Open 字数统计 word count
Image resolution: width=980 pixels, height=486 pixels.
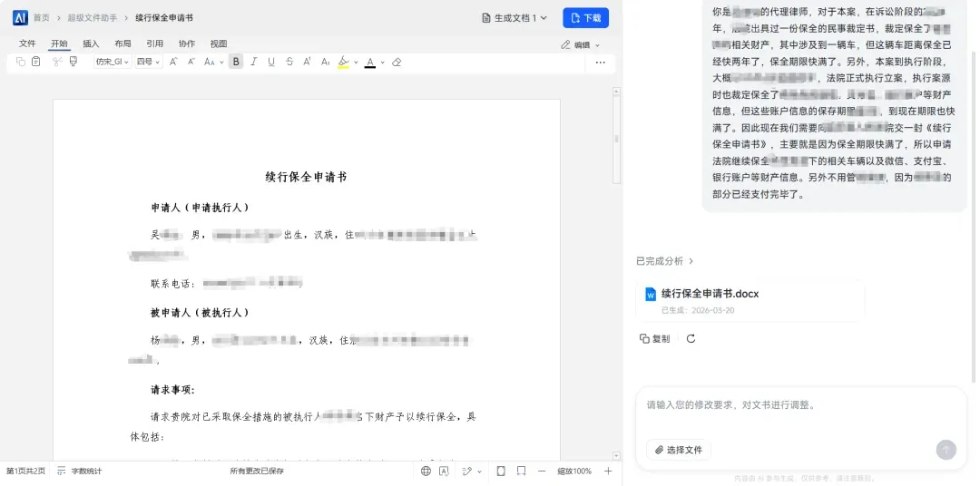pos(79,471)
